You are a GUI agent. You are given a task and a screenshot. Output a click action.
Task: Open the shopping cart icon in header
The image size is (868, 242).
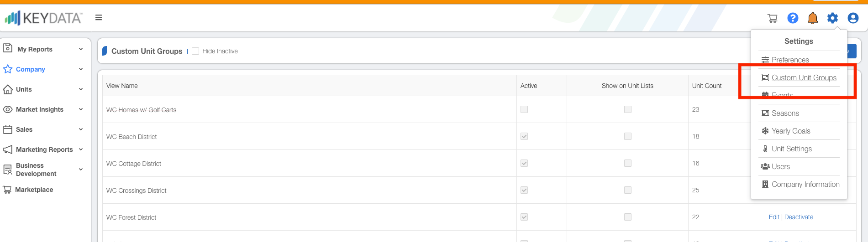(x=772, y=18)
